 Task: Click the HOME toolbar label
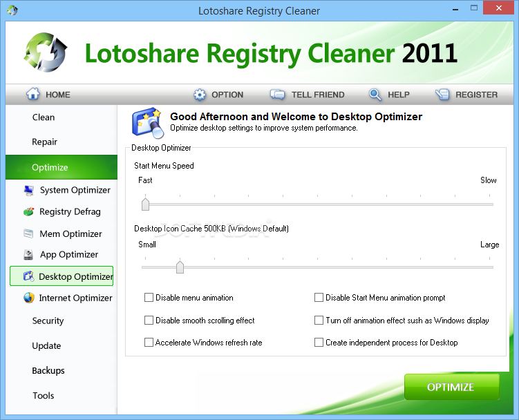pos(58,95)
